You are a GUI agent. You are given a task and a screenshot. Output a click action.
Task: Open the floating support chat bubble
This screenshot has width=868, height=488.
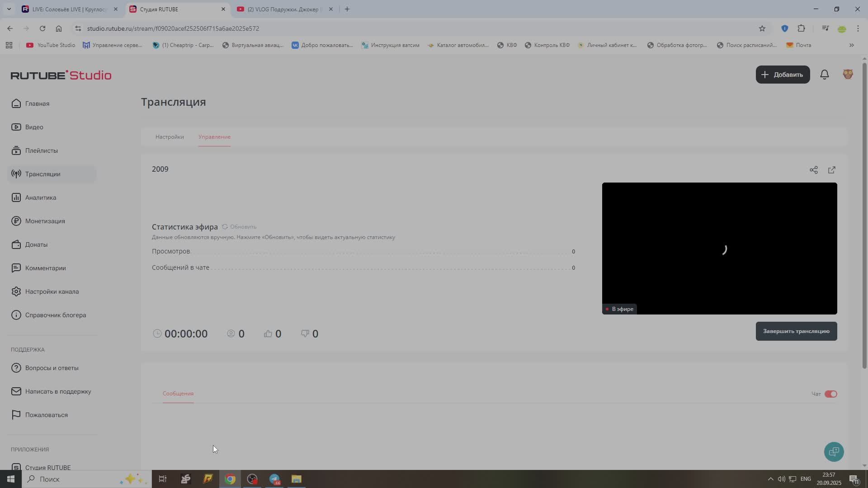point(834,451)
